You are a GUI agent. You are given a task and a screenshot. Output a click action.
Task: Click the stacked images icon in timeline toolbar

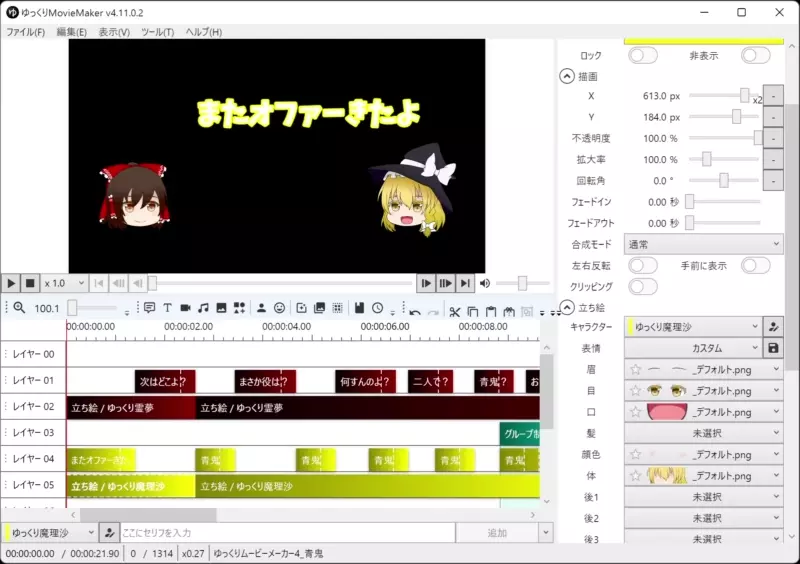(x=319, y=308)
